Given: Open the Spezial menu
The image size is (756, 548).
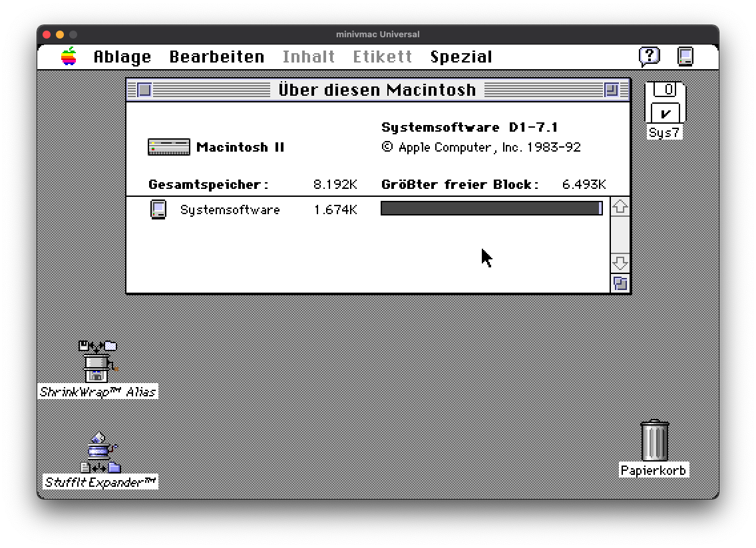Looking at the screenshot, I should click(x=461, y=57).
